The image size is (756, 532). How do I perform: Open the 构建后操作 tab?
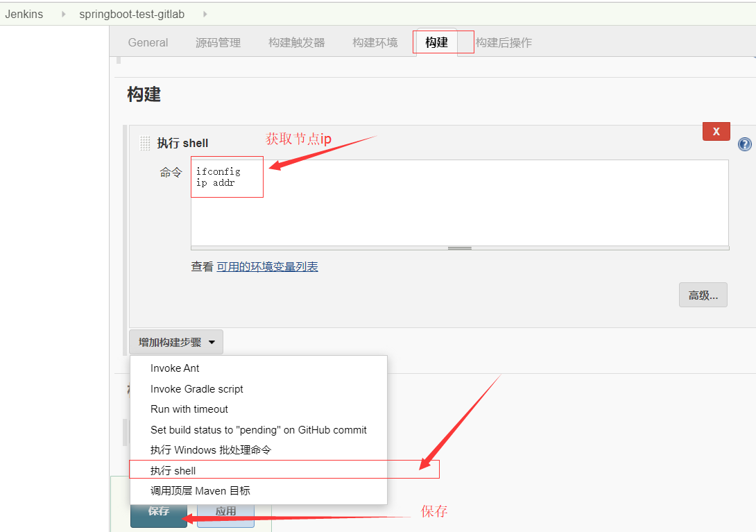tap(504, 42)
